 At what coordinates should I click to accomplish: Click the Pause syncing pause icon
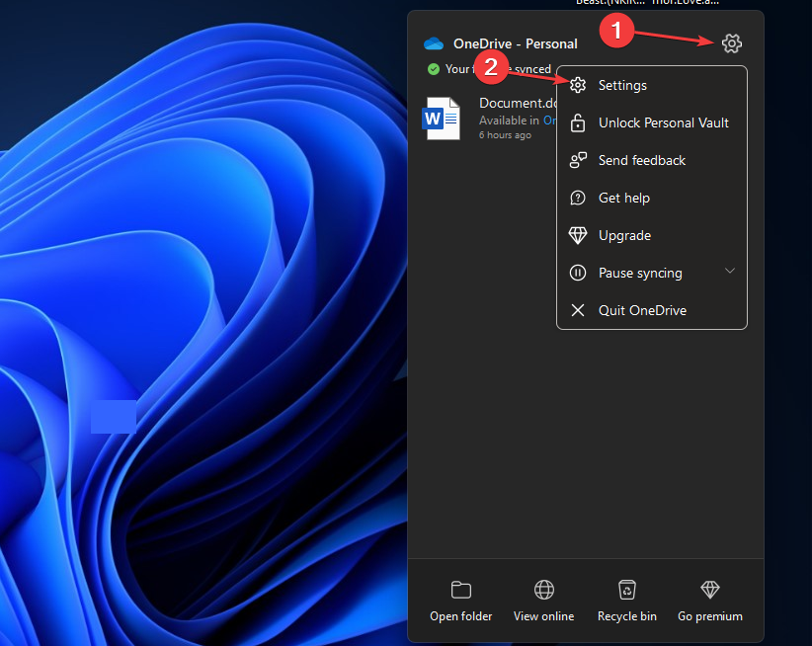[578, 273]
